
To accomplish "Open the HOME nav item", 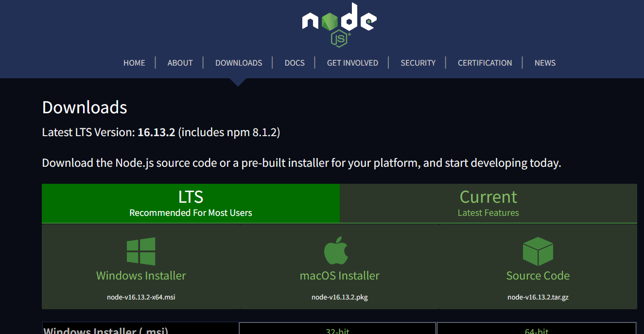I will (x=134, y=63).
